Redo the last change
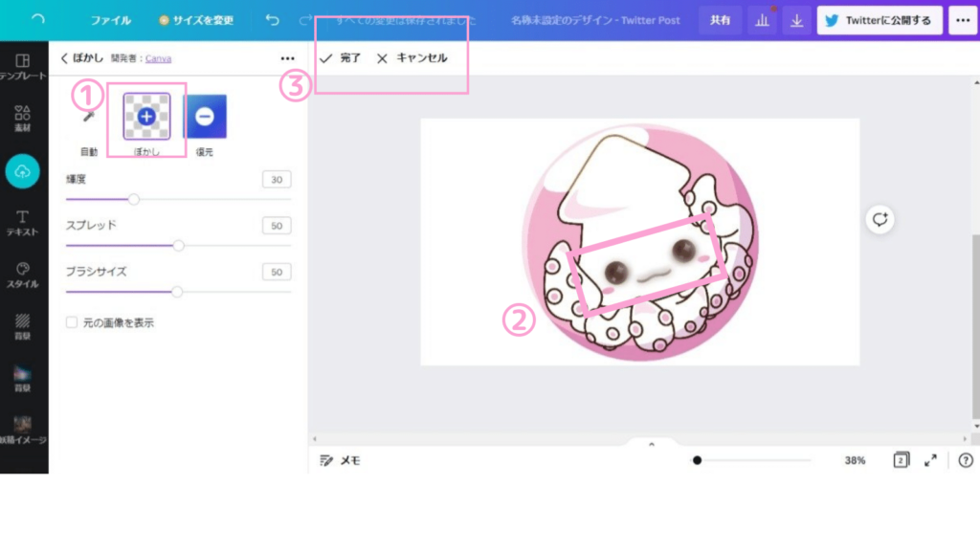 [305, 20]
